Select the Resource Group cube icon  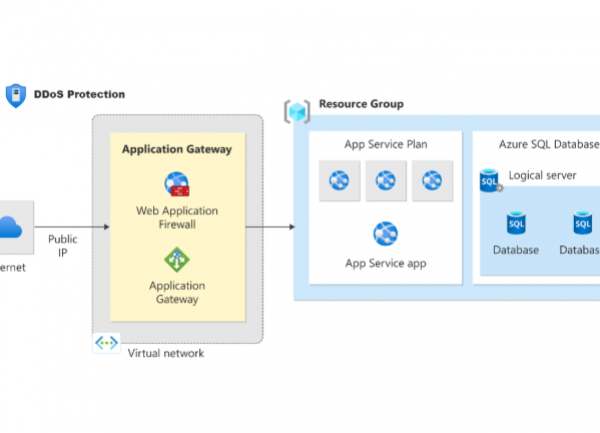297,110
